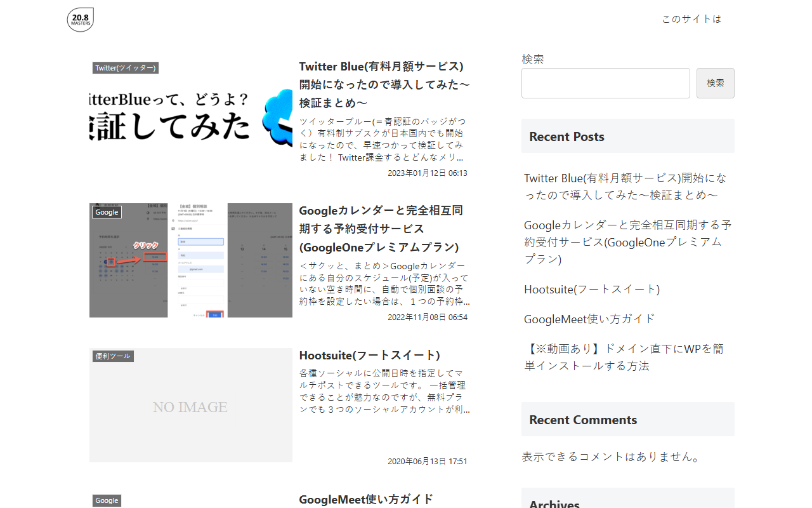Open Recent Posts link GoogleMeet使い方ガイド
Screen dimensions: 812x508
(x=589, y=319)
